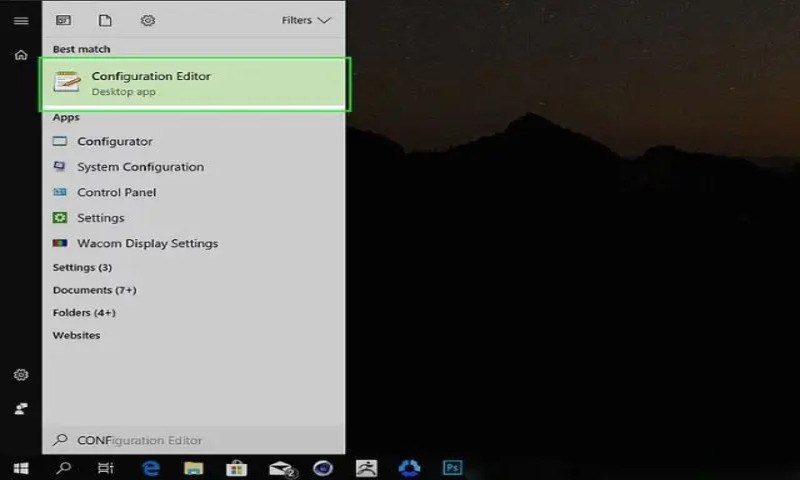This screenshot has width=800, height=480.
Task: Launch Microsoft Edge from taskbar
Action: point(151,468)
